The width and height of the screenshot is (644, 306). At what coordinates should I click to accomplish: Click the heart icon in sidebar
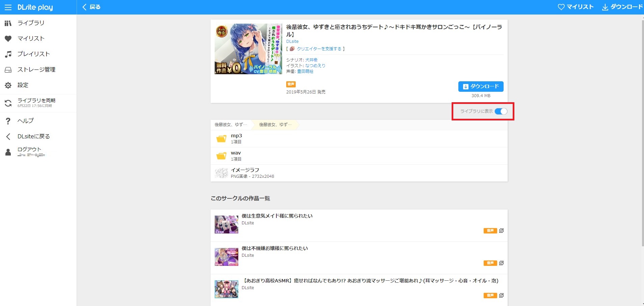coord(8,38)
